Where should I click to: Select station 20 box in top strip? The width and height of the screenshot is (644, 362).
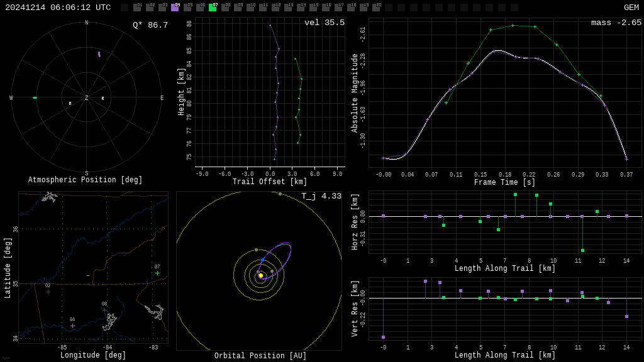tap(376, 8)
